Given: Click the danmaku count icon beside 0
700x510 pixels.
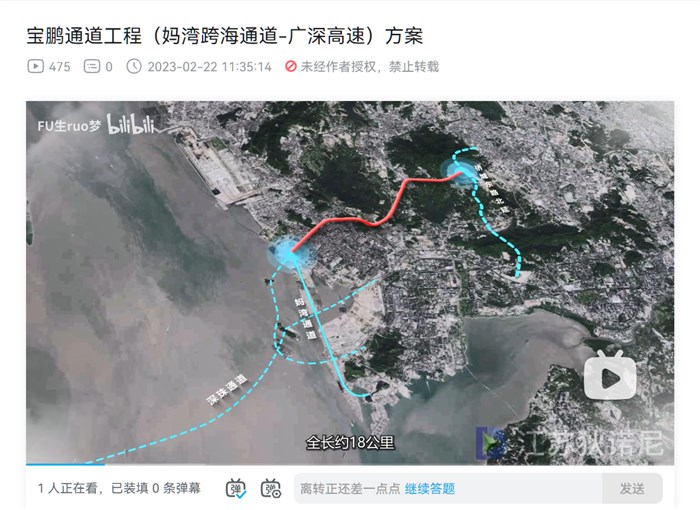Looking at the screenshot, I should coord(92,67).
